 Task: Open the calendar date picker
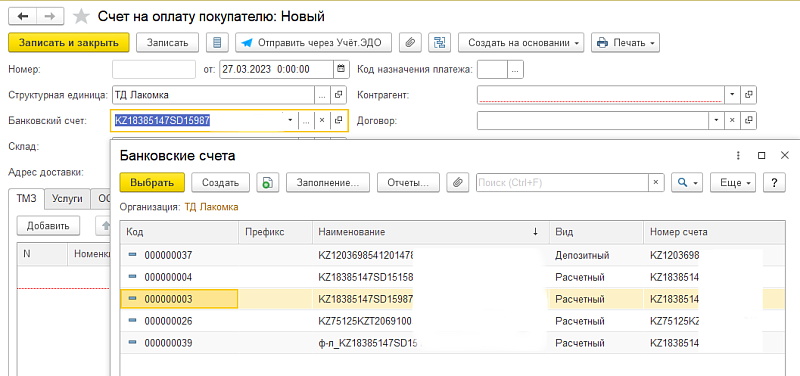pos(341,69)
